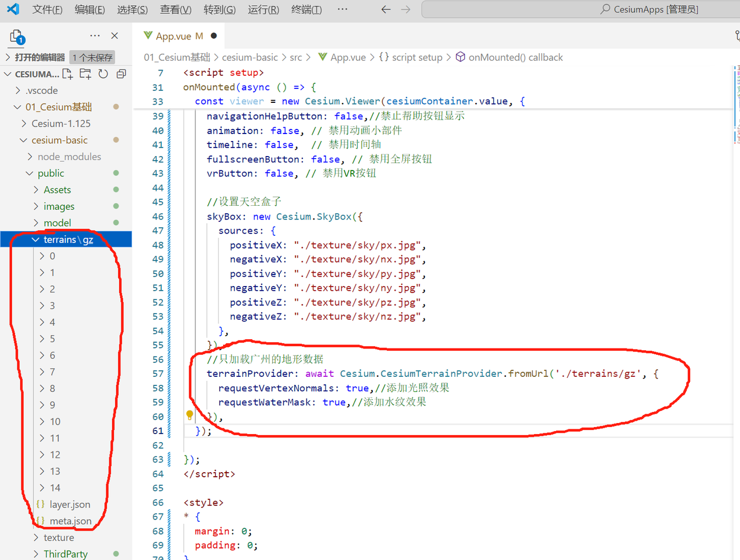Screen dimensions: 740x560
Task: Click the minimap on editor right edge
Action: (737, 104)
